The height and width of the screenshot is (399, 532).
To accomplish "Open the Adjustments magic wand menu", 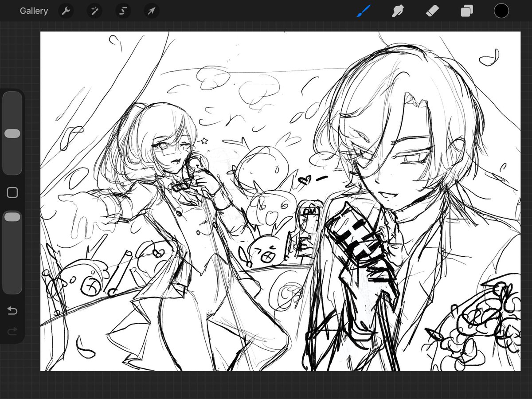I will [x=94, y=11].
